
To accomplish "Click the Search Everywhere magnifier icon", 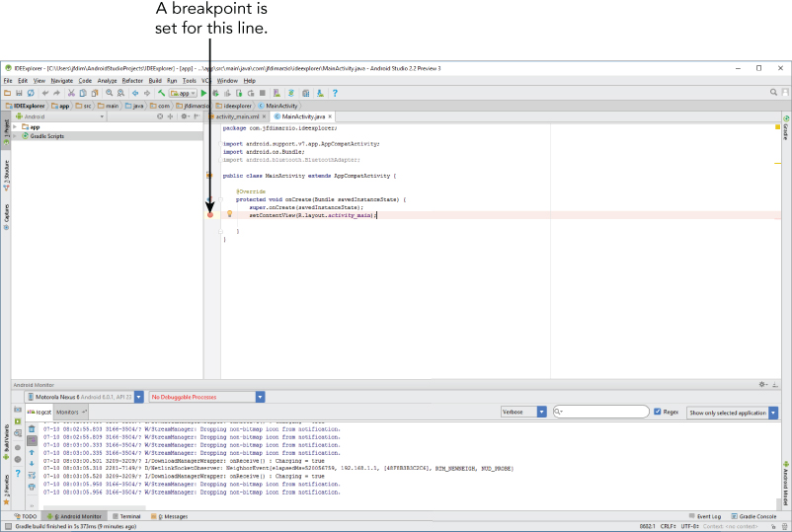I will coord(773,93).
